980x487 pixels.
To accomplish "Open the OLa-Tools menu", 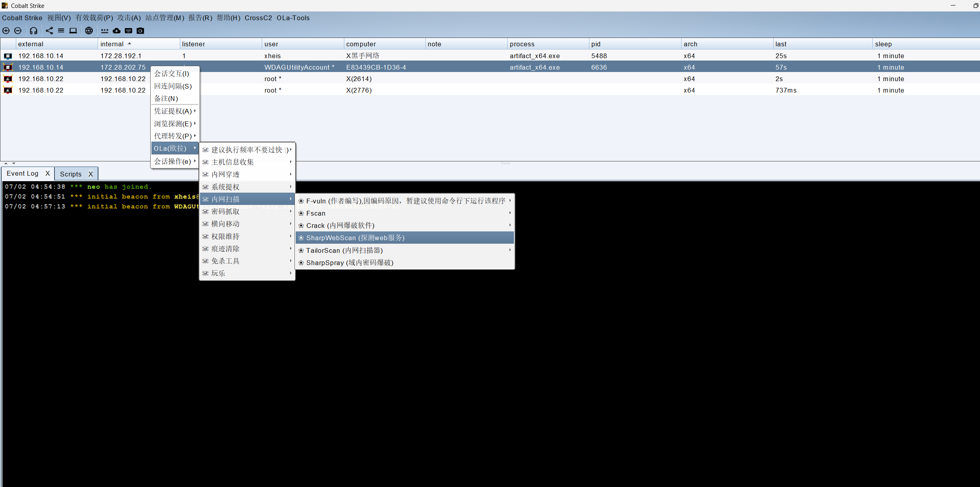I will 293,18.
